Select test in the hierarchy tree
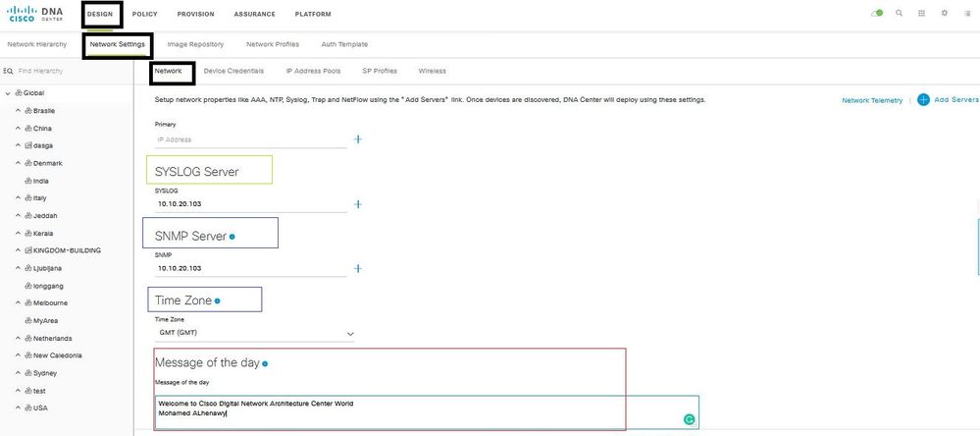This screenshot has width=980, height=436. (x=39, y=390)
